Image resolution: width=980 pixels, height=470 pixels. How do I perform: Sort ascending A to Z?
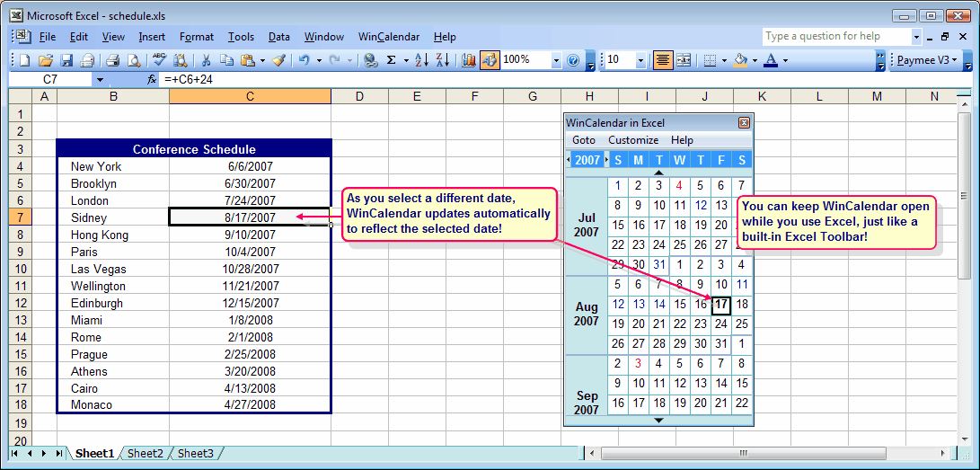pyautogui.click(x=422, y=60)
